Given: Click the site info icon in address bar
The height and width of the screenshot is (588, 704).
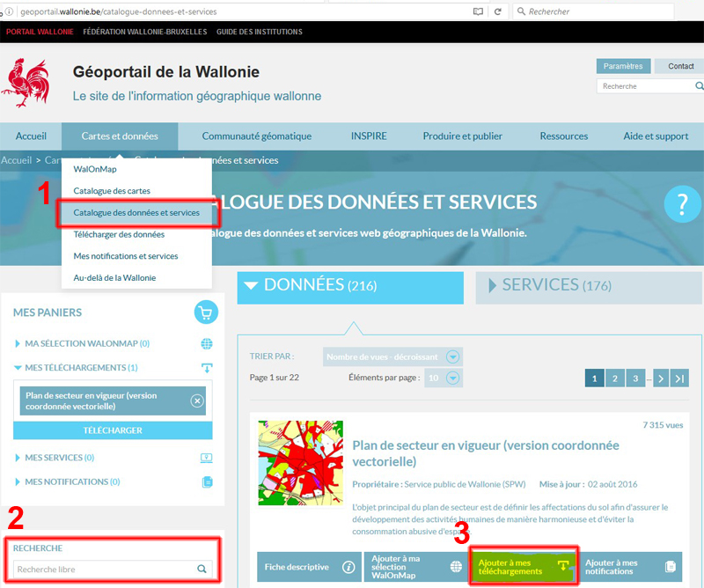Looking at the screenshot, I should (9, 11).
